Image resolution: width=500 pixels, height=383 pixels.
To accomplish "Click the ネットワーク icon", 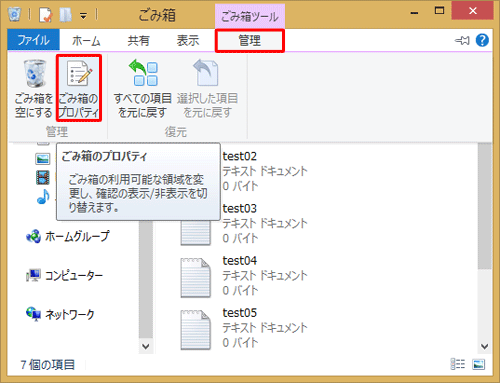I will pyautogui.click(x=33, y=314).
